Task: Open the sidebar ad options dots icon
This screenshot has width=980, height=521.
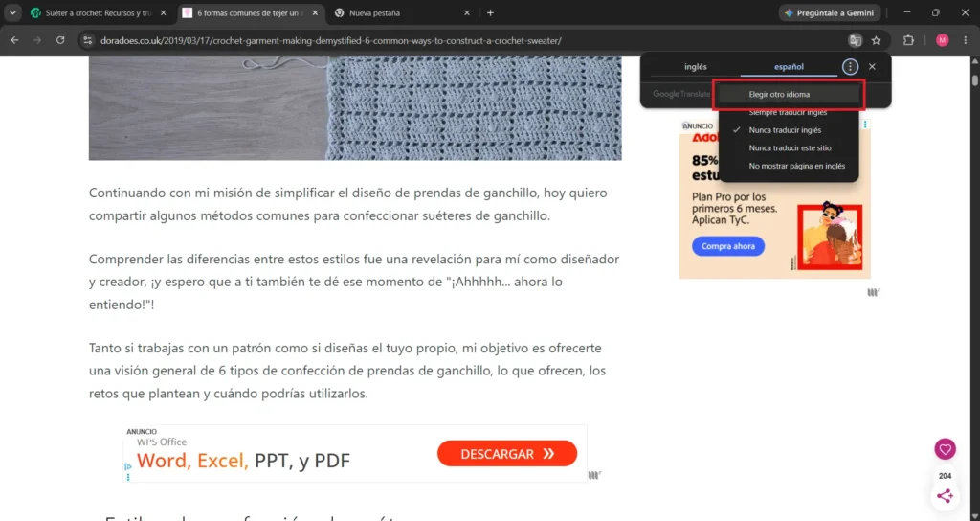Action: (x=865, y=125)
